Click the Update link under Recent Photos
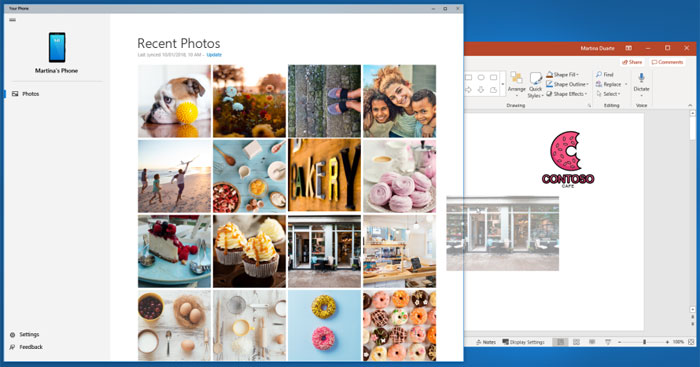The image size is (700, 367). coord(214,55)
